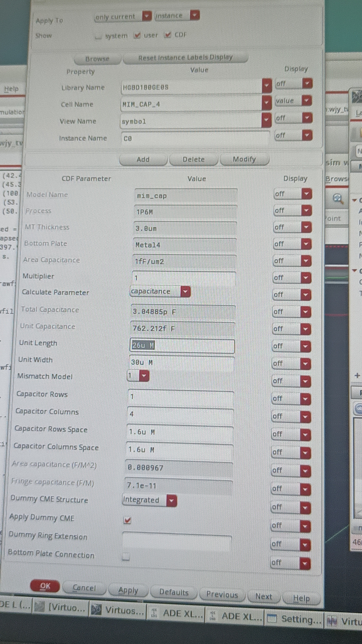Click the Defaults button

[174, 592]
